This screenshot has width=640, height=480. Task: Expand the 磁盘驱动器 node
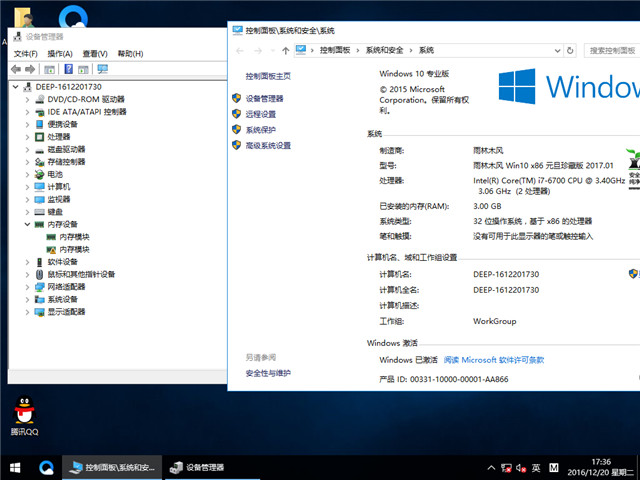pos(27,149)
